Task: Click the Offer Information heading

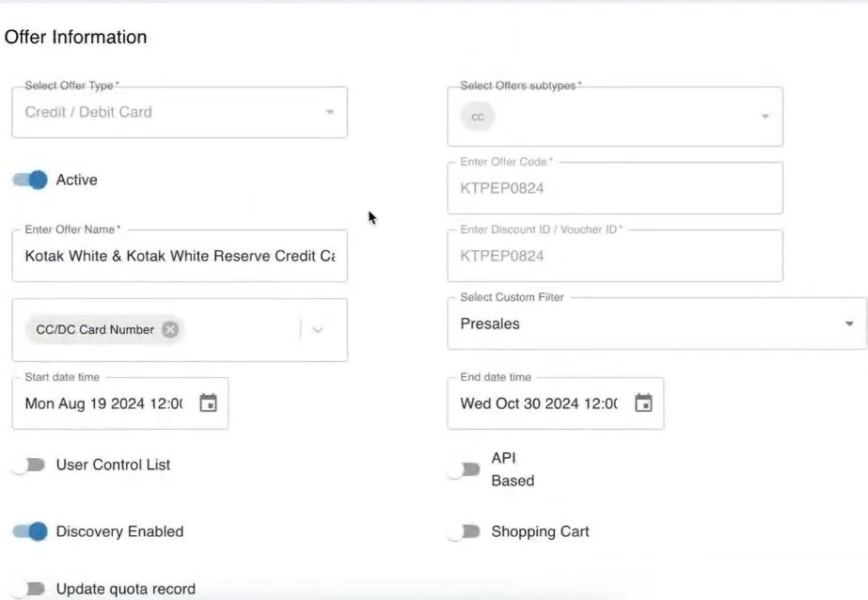Action: pos(76,38)
